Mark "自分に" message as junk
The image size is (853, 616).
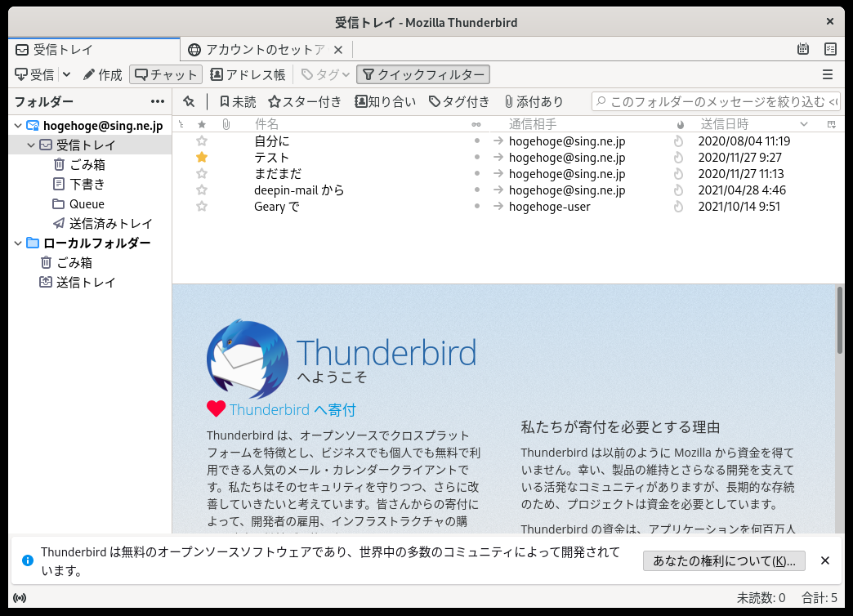coord(678,141)
